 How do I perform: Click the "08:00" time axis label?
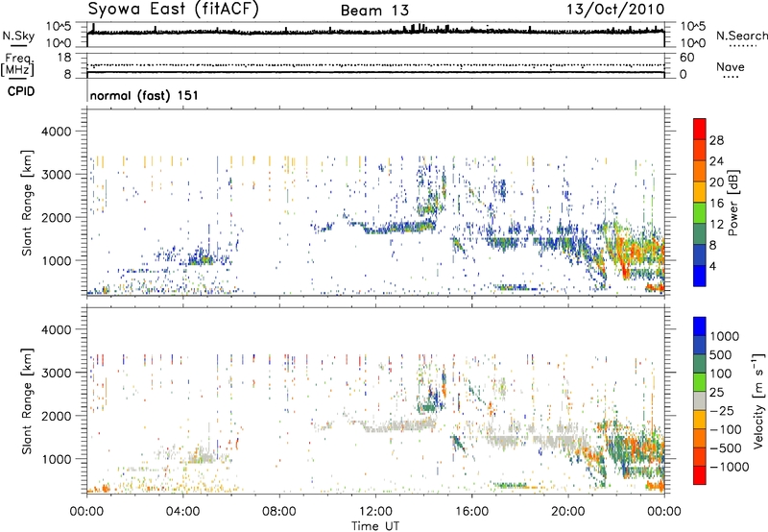click(x=278, y=512)
